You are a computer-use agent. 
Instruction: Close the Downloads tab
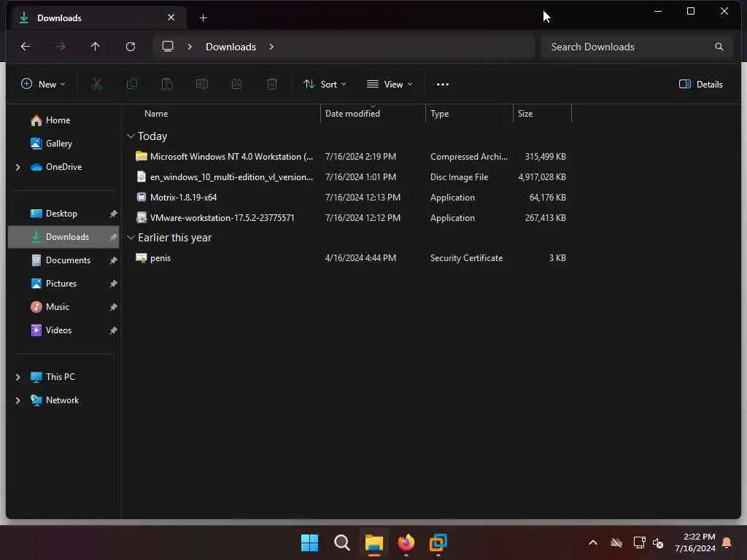tap(171, 17)
